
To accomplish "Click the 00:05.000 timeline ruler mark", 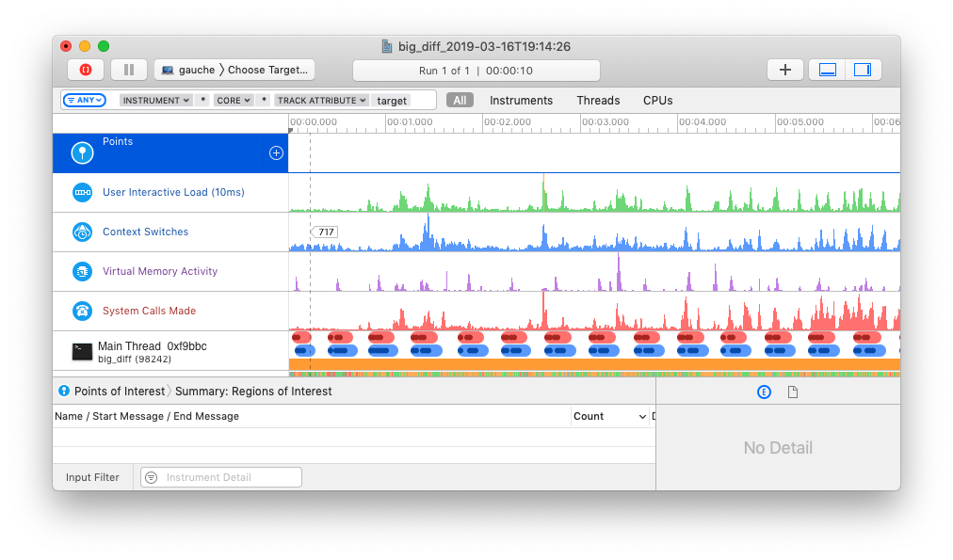I will (x=800, y=122).
